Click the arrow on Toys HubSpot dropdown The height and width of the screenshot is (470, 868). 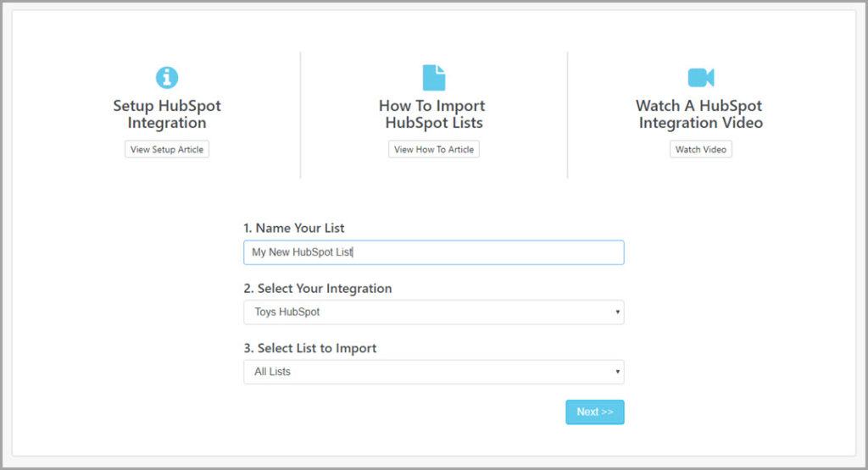[x=617, y=312]
